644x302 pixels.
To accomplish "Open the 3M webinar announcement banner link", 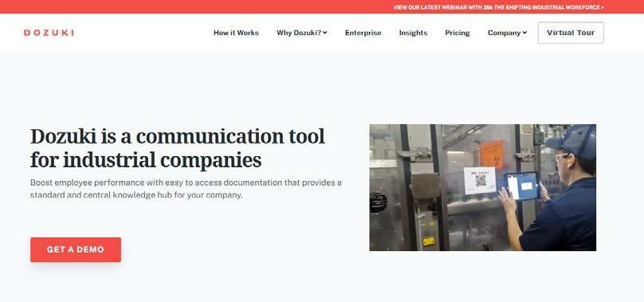I will pyautogui.click(x=499, y=7).
